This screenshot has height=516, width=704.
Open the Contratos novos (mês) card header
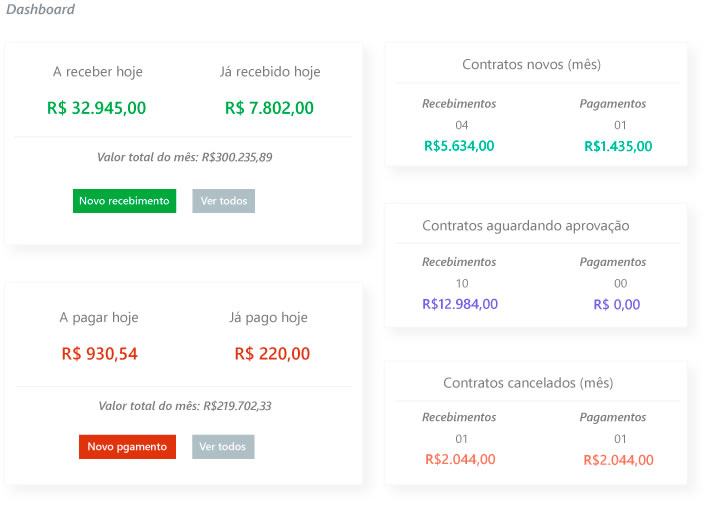[531, 64]
